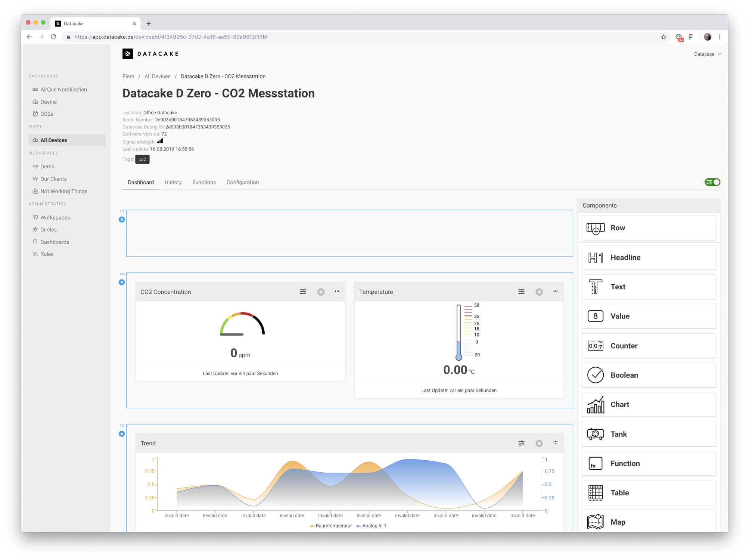Add a Row component
The height and width of the screenshot is (560, 749).
point(649,228)
